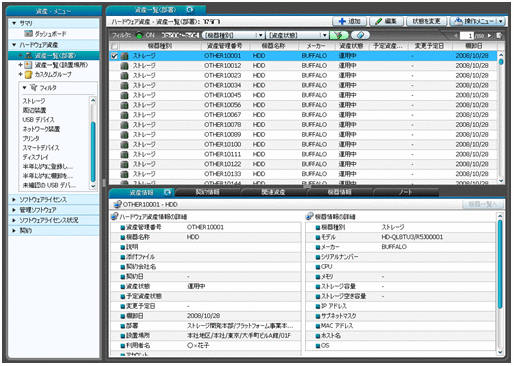Clear filter using the eraser button

coord(360,35)
